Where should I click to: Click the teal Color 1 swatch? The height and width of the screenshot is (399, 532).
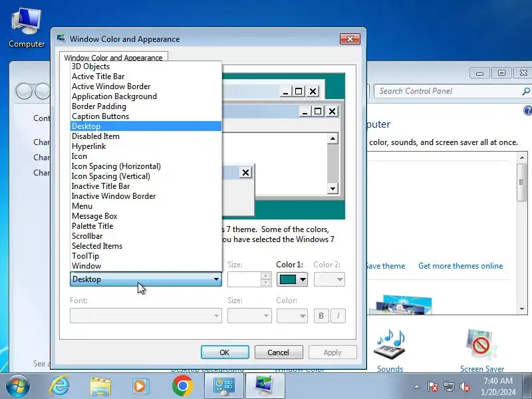(287, 279)
